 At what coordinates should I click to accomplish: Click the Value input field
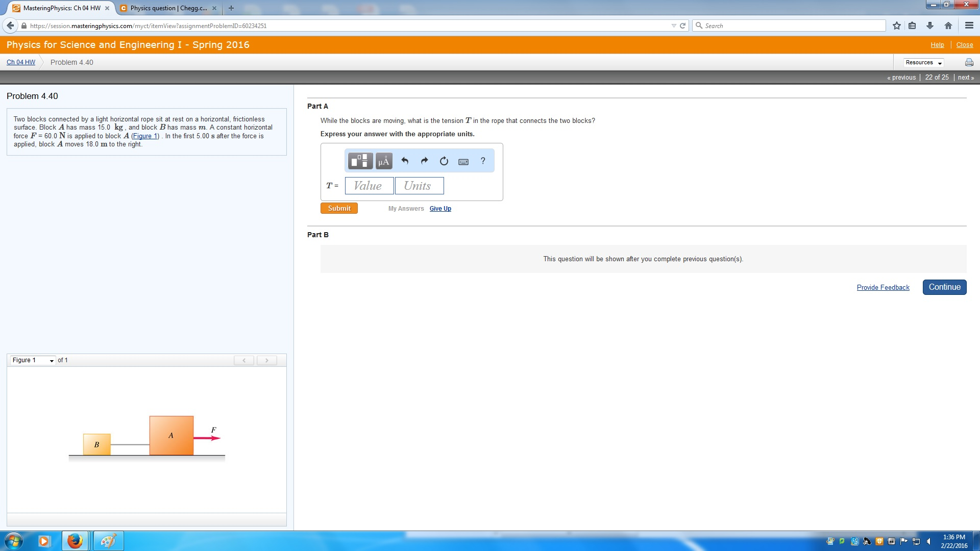click(x=369, y=186)
